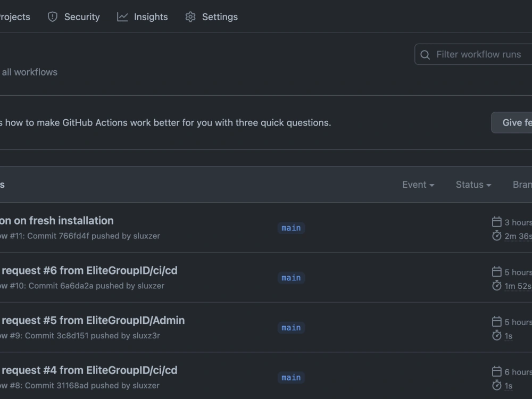Open the Projects tab
This screenshot has height=399, width=532.
[15, 17]
